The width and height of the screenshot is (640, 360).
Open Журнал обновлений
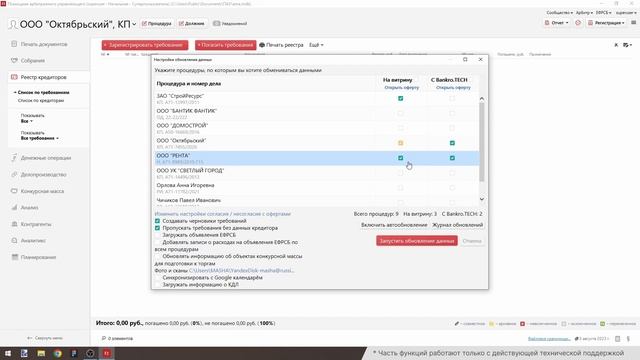point(458,225)
